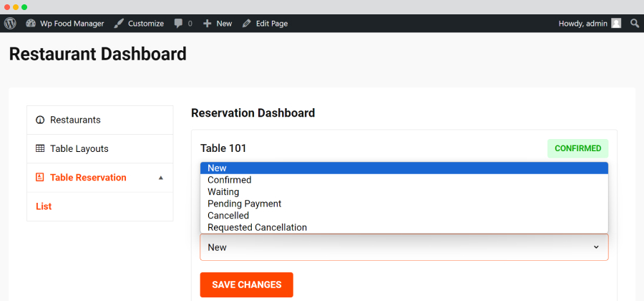Click the WordPress logo icon
The width and height of the screenshot is (644, 301).
10,24
